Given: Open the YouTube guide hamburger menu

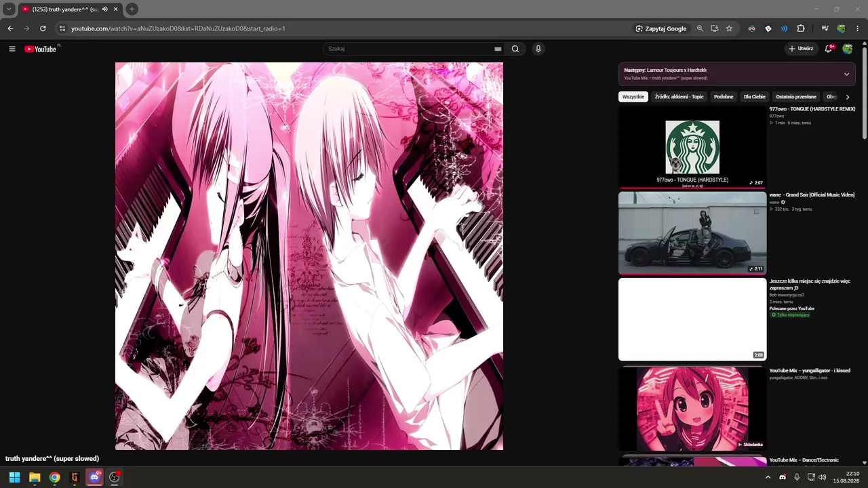Looking at the screenshot, I should 12,49.
